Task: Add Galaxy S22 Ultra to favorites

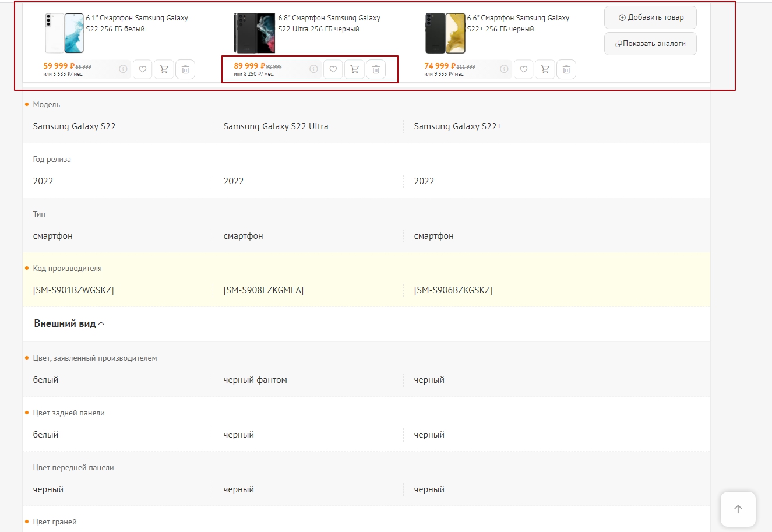Action: [x=333, y=69]
